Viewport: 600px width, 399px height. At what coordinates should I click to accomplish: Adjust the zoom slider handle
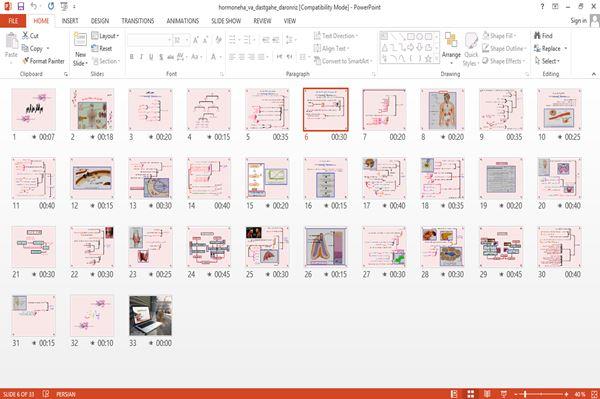pyautogui.click(x=525, y=394)
